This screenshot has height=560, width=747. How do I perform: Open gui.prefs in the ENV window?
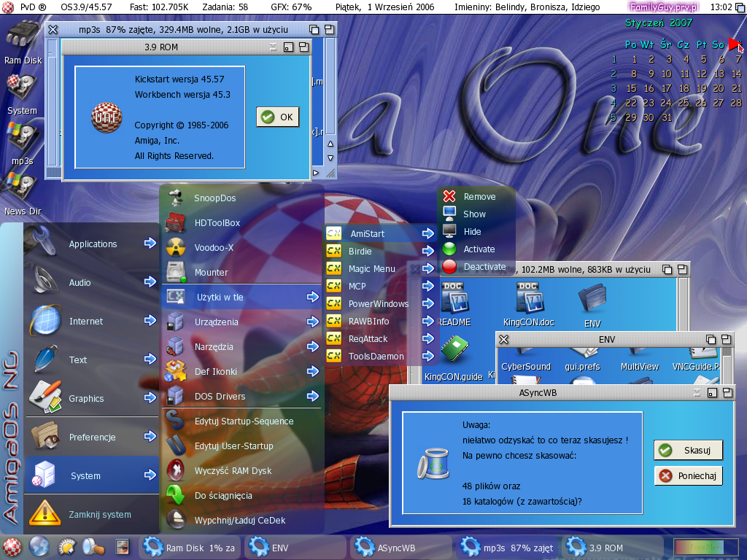pos(582,362)
